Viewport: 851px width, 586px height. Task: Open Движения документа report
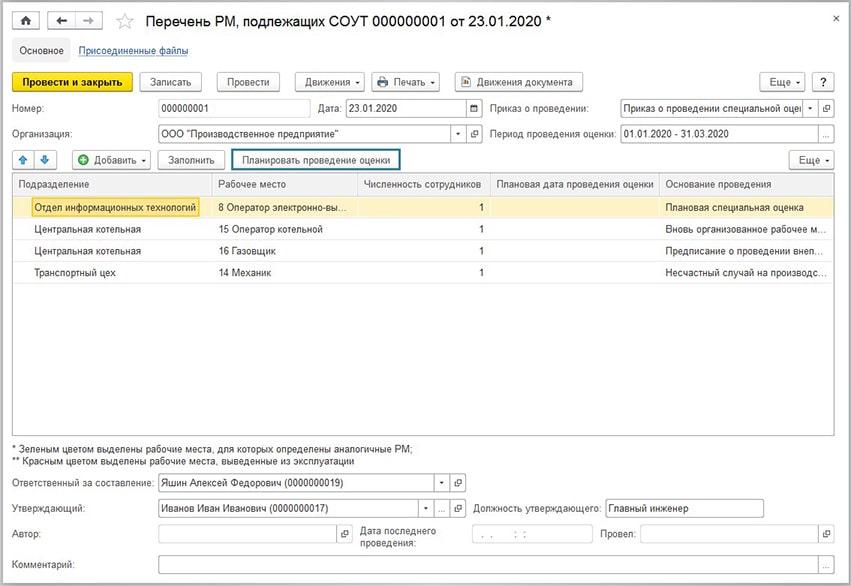519,82
